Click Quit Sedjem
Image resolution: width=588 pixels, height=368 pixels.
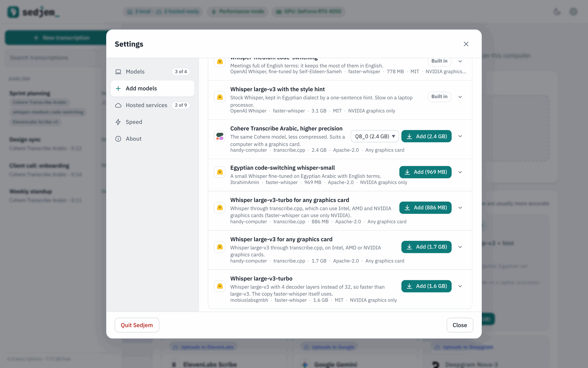pos(137,325)
